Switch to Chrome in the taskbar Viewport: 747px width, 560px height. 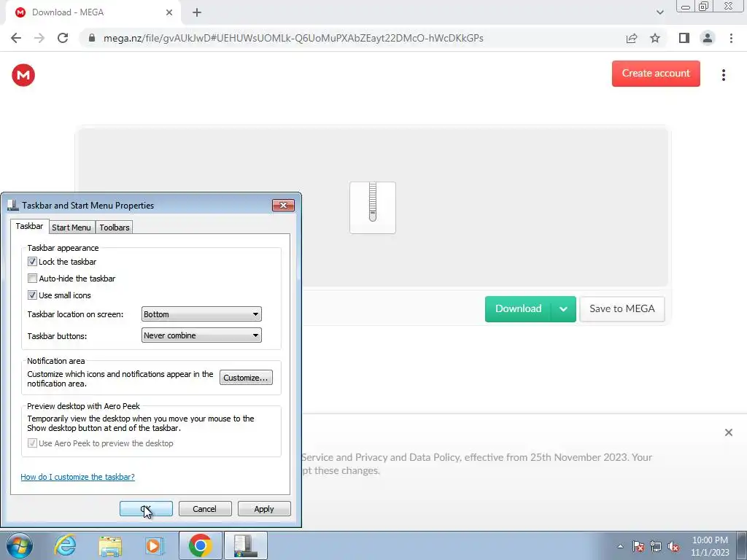200,545
